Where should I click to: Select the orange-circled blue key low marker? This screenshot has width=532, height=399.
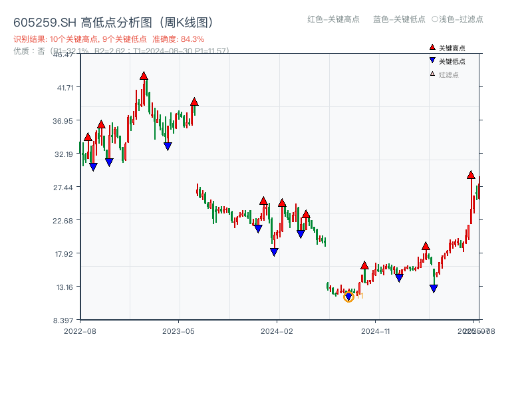(348, 297)
